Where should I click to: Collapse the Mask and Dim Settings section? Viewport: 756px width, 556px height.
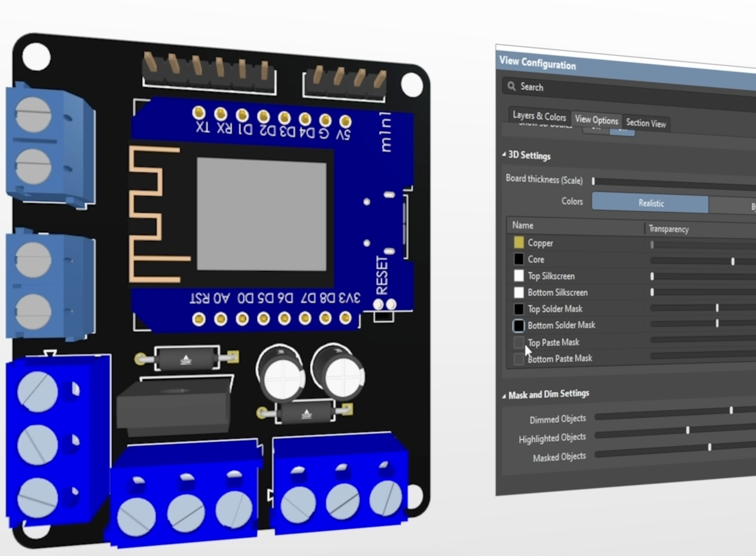point(504,396)
